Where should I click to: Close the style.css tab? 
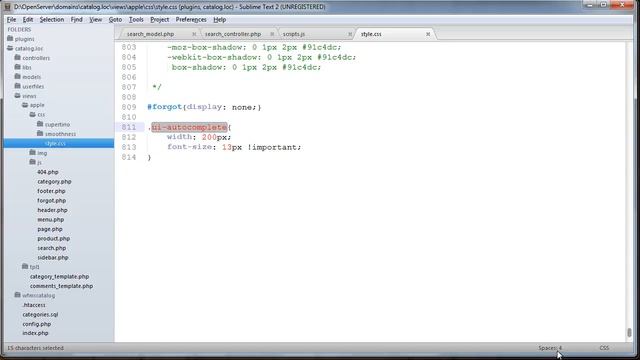[x=428, y=34]
